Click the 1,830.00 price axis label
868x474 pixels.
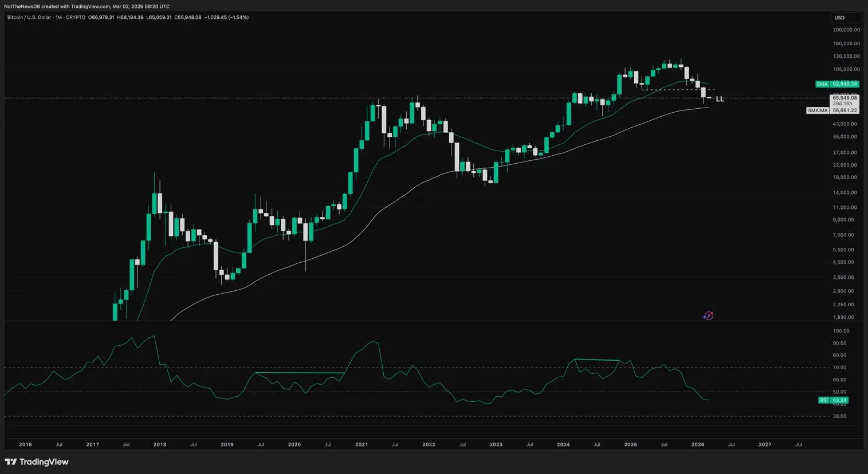(843, 317)
